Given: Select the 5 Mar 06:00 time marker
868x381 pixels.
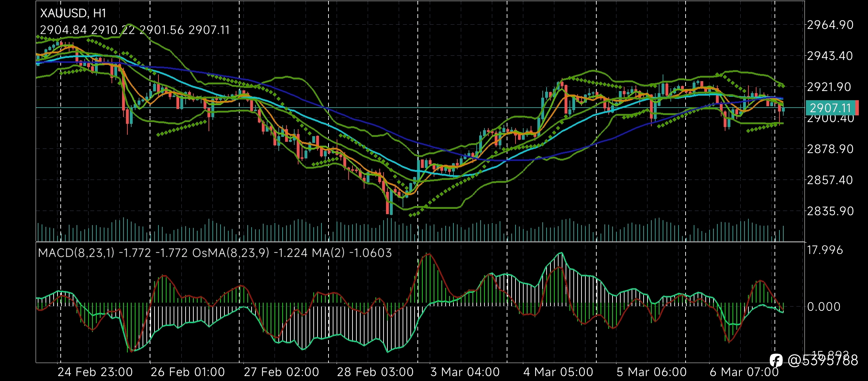Looking at the screenshot, I should click(651, 372).
